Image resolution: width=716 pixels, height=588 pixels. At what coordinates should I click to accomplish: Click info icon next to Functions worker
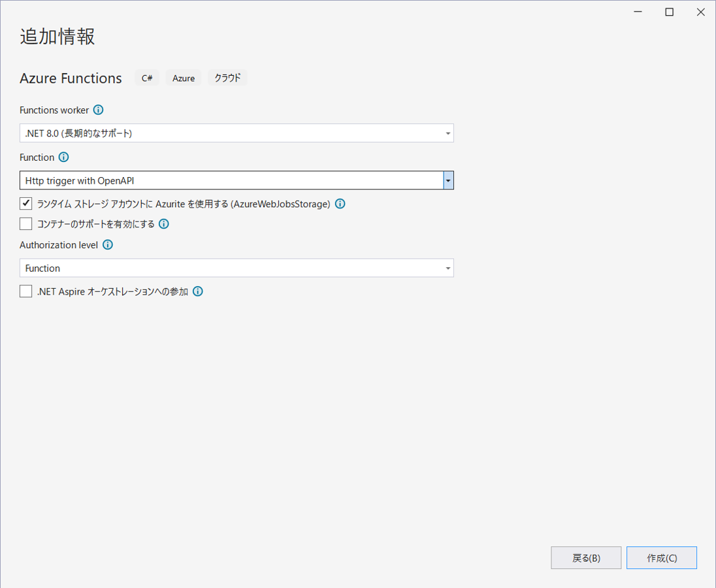pos(98,110)
